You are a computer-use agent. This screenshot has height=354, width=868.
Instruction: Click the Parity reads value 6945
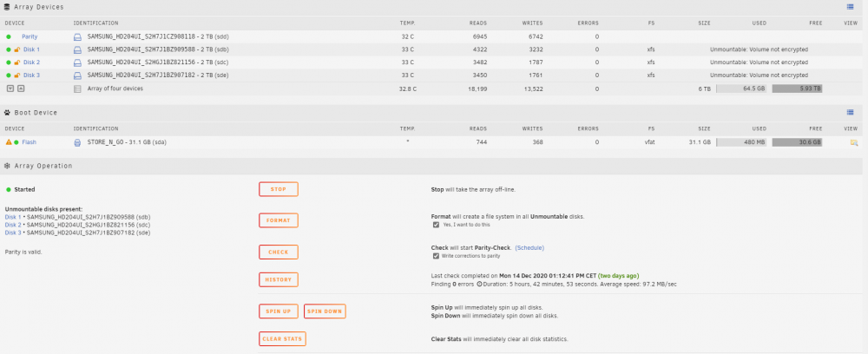point(480,36)
